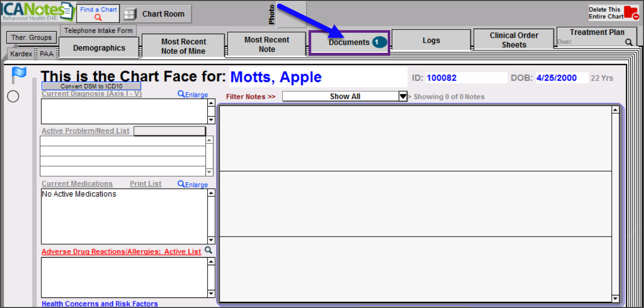Click the Photo tab label
This screenshot has height=308, width=644.
(272, 15)
